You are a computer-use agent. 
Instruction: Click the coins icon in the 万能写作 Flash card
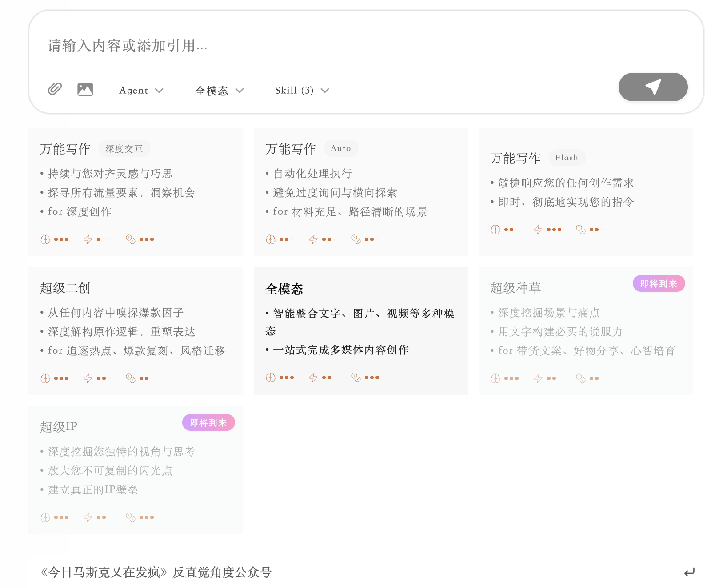tap(580, 230)
